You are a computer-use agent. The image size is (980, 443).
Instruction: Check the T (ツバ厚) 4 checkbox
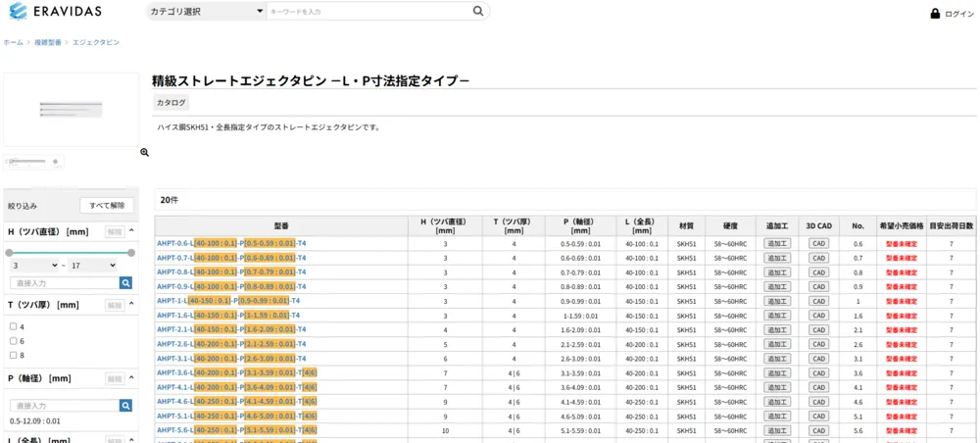(14, 326)
